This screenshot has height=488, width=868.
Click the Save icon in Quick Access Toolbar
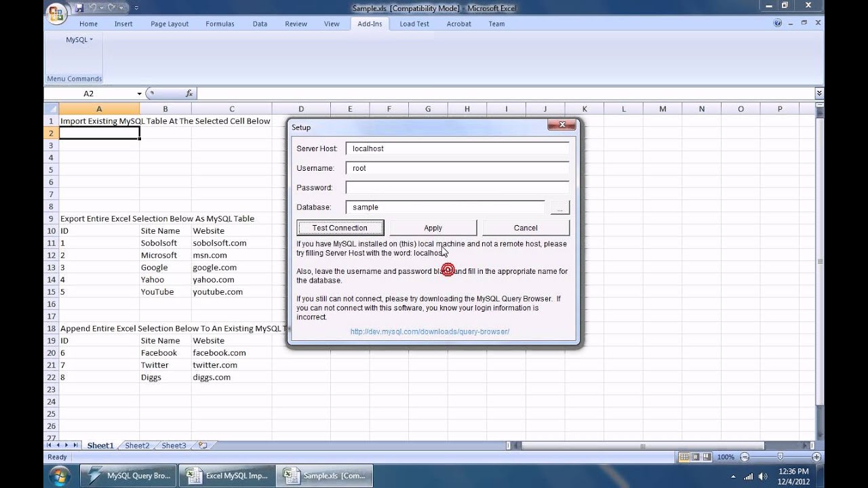pos(79,8)
